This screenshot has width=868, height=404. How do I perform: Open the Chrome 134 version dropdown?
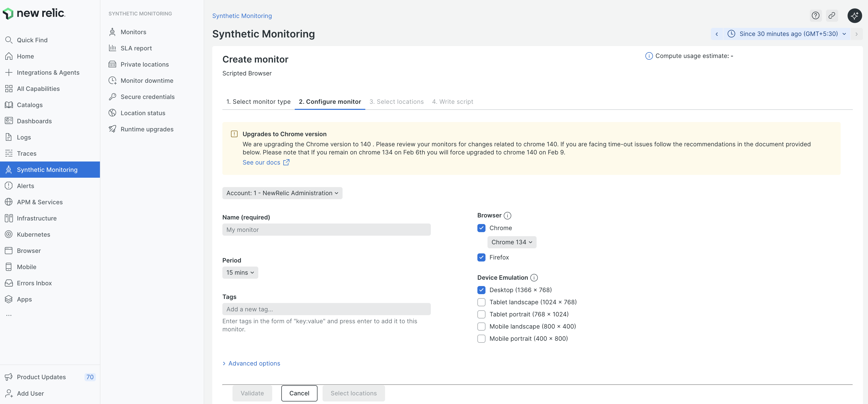click(x=512, y=242)
